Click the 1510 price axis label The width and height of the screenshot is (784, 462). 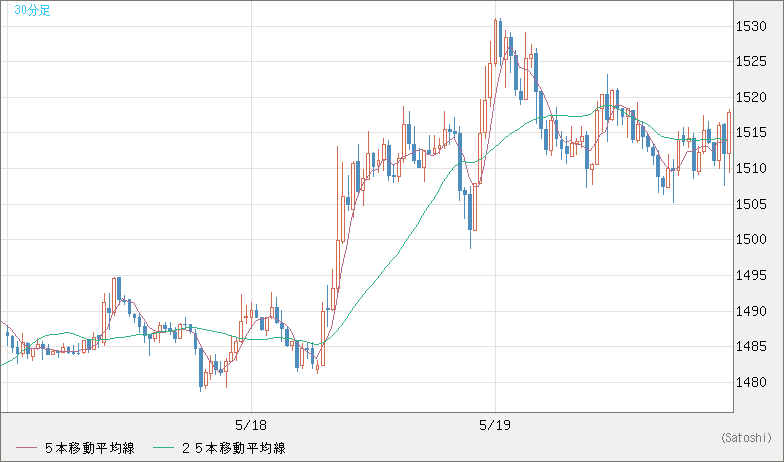click(751, 168)
